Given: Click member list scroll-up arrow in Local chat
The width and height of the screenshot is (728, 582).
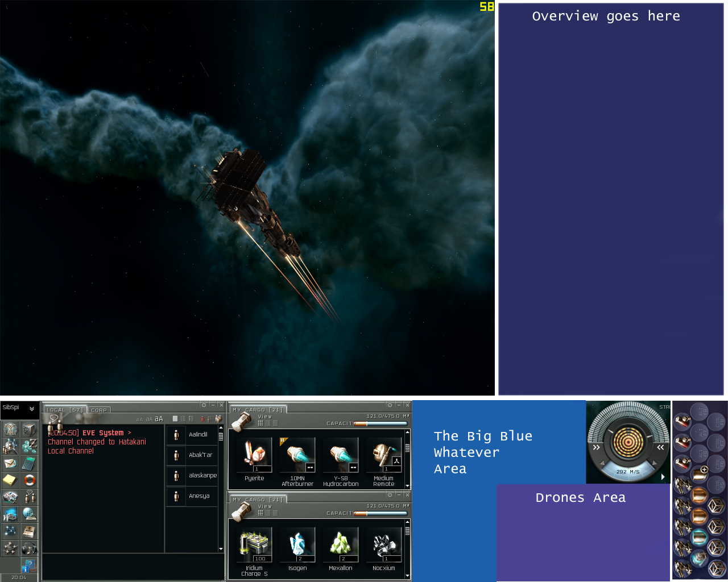Looking at the screenshot, I should pos(221,428).
